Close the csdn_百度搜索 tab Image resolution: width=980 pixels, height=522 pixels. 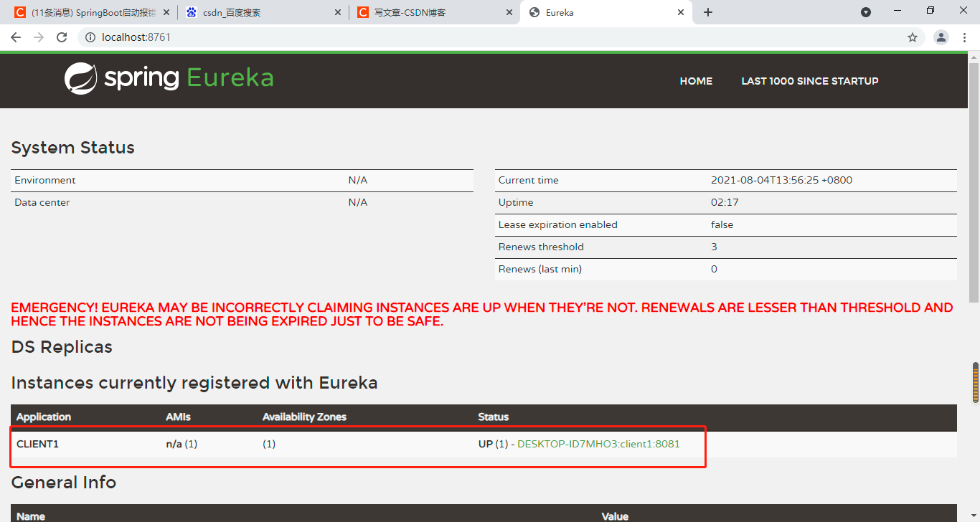coord(338,12)
